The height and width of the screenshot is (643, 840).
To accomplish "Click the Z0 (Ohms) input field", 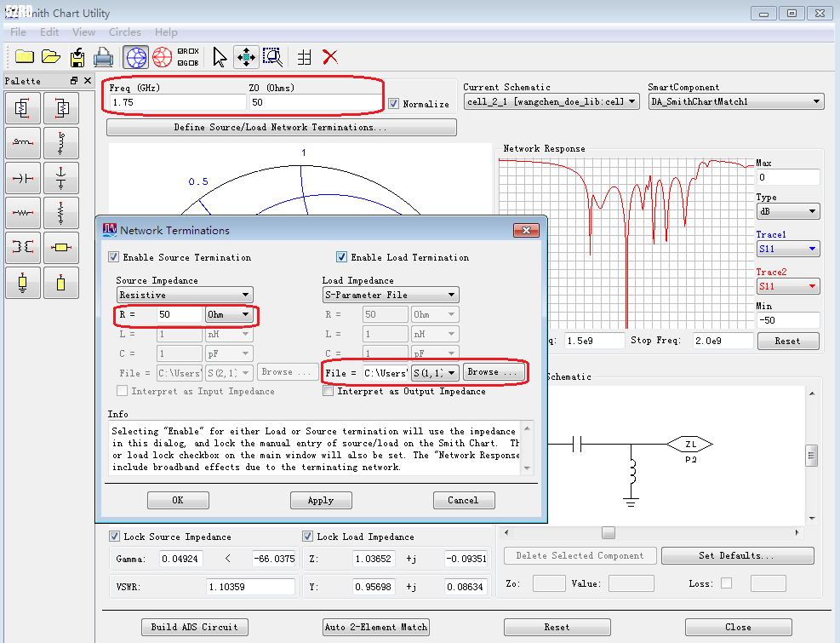I will 316,102.
